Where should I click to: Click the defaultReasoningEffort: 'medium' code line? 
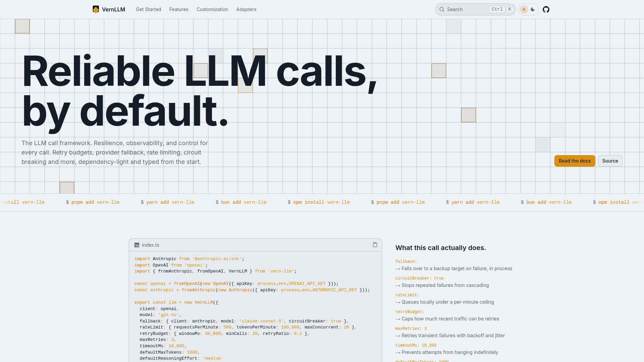click(x=181, y=358)
